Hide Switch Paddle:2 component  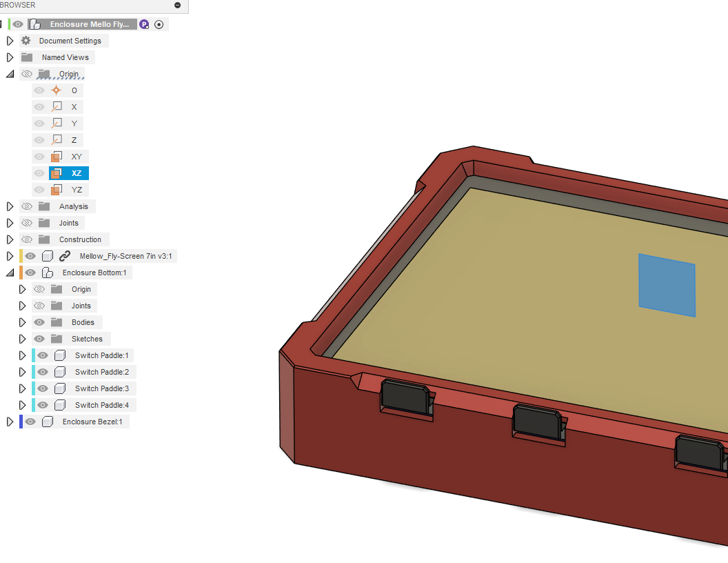click(43, 372)
